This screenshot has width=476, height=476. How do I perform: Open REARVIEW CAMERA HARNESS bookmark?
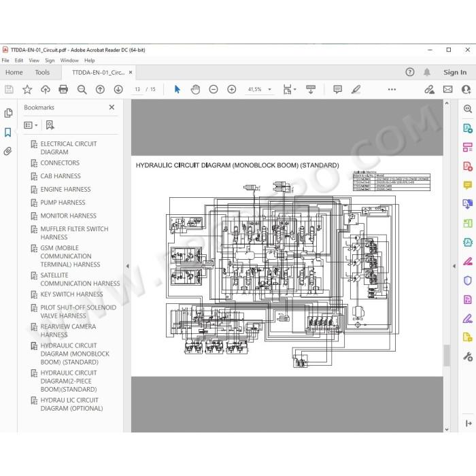(x=68, y=330)
